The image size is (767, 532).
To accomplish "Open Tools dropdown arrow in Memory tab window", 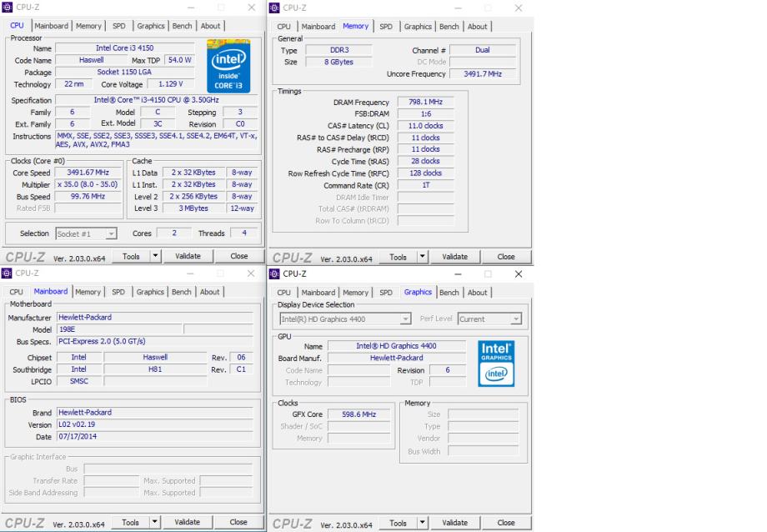I will click(x=422, y=257).
